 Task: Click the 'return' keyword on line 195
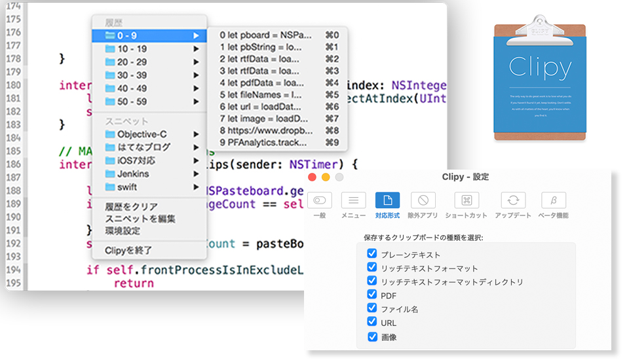pos(134,283)
